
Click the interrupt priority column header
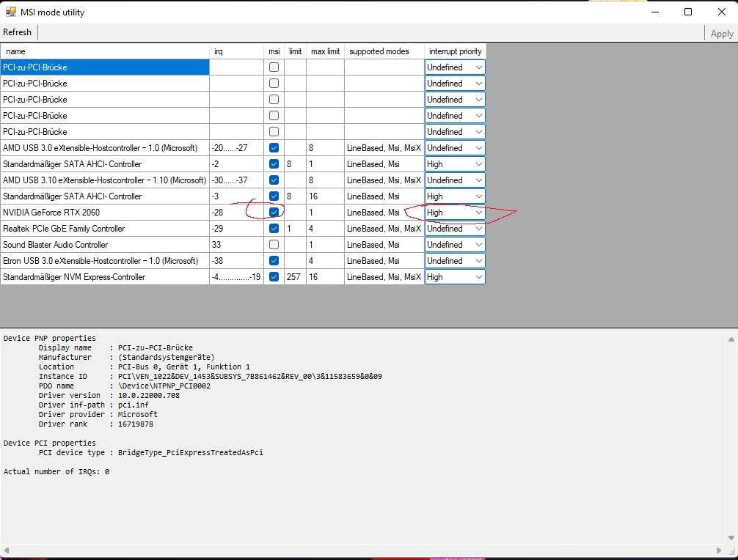[455, 51]
